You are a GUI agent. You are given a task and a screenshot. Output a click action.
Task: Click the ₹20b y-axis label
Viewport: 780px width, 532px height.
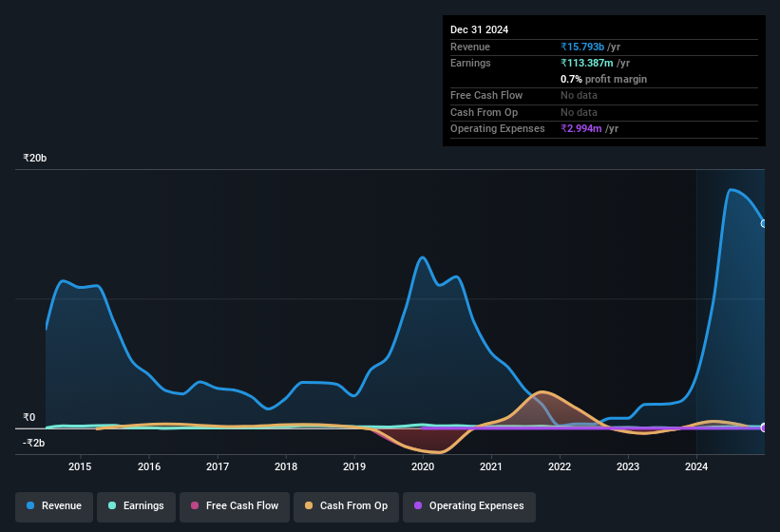point(35,158)
